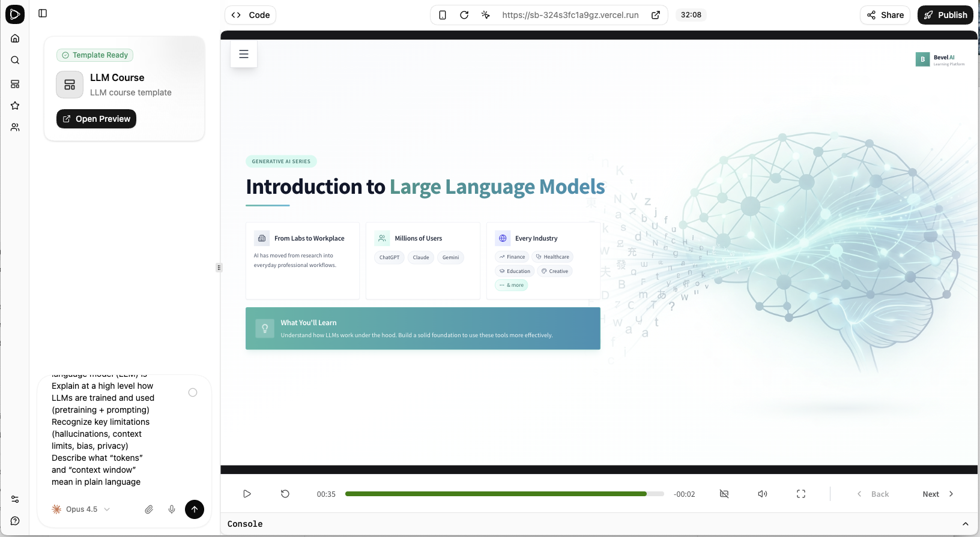Open the settings sliders icon in sidebar
The image size is (980, 537).
pos(15,499)
